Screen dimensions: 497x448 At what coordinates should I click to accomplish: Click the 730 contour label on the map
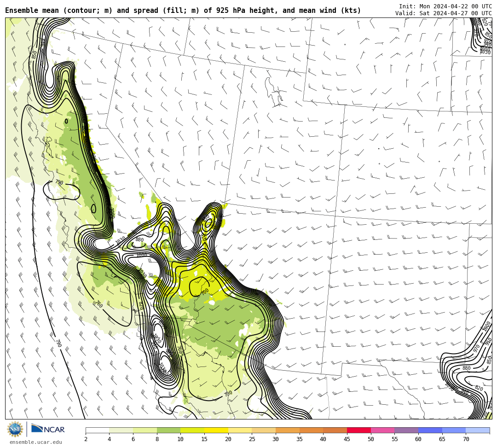pos(228,394)
